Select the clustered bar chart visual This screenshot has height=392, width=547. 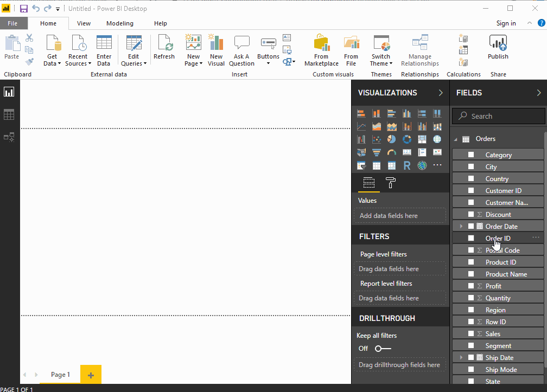pos(391,113)
